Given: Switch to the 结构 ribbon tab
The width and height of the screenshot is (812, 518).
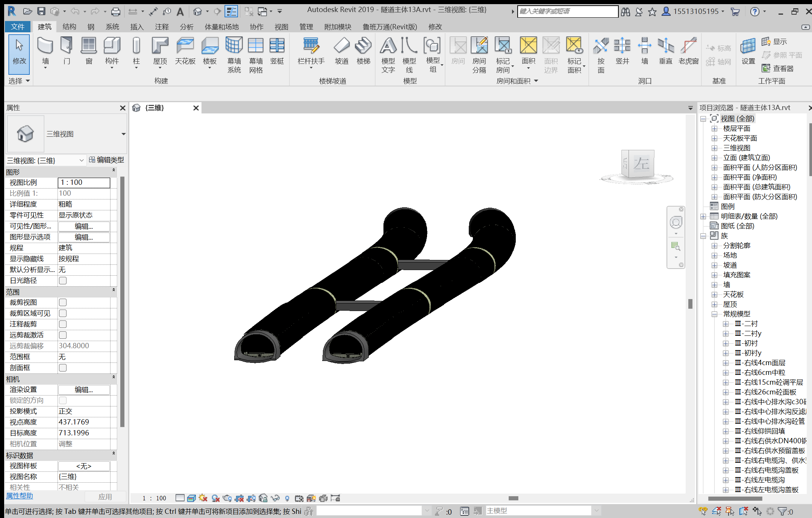Looking at the screenshot, I should click(69, 27).
